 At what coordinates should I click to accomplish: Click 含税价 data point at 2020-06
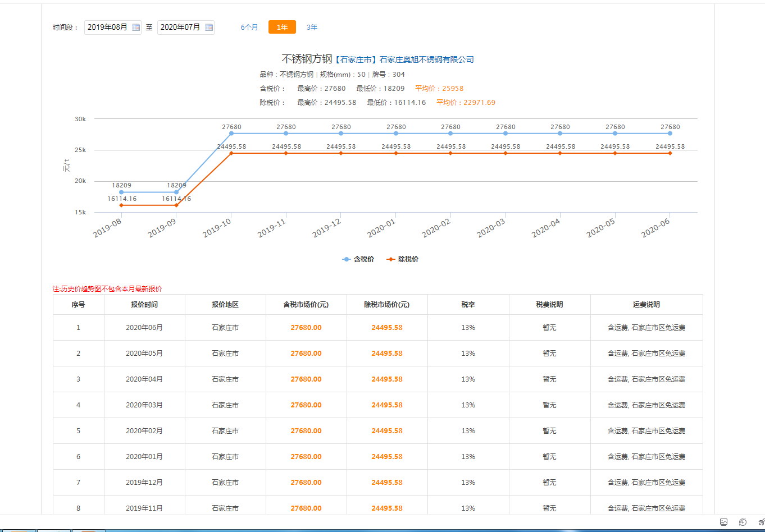tap(670, 133)
